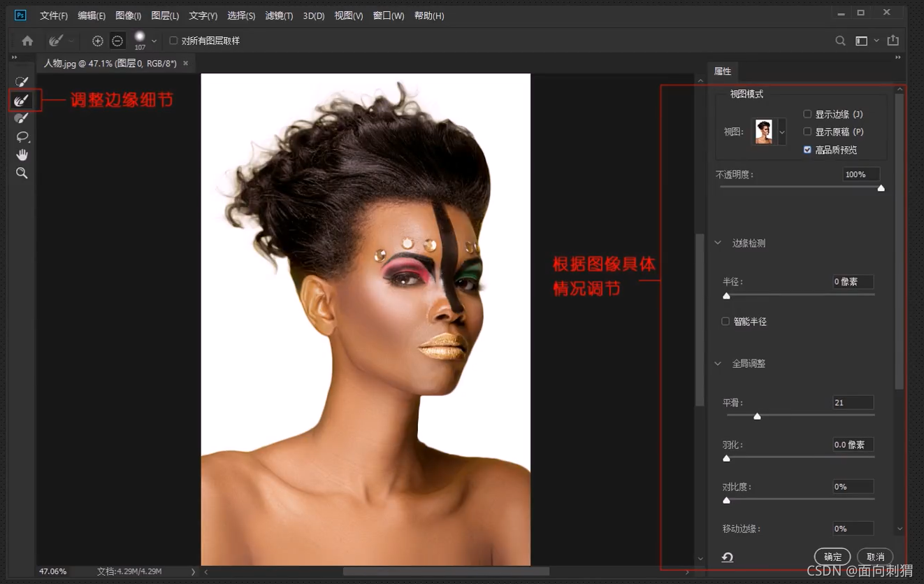Select the Quick Selection tool
This screenshot has height=584, width=924.
coord(22,83)
